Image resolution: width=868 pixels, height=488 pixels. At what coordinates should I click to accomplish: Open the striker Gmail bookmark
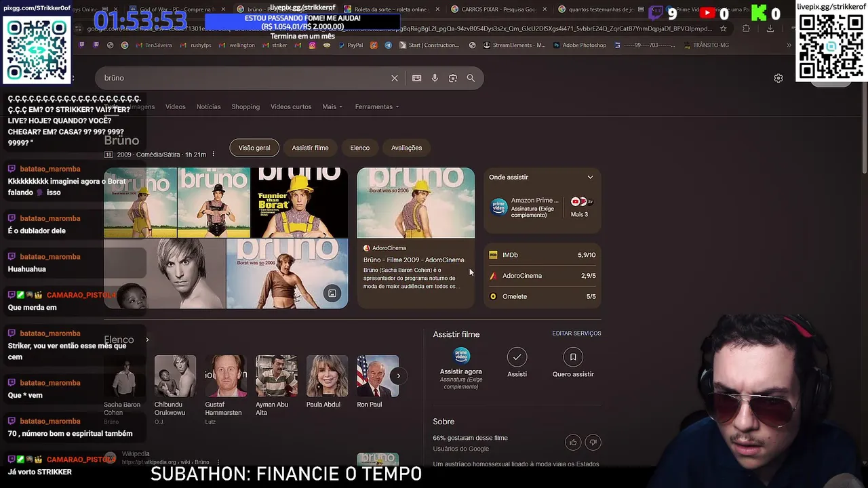click(274, 45)
